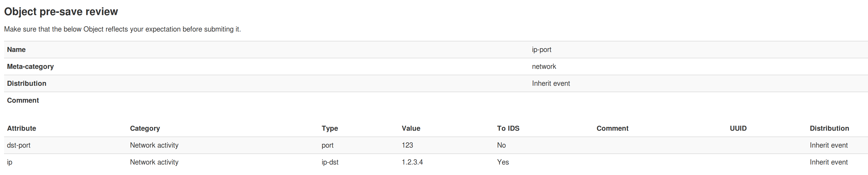Click the port type cell
This screenshot has width=868, height=175.
(327, 145)
